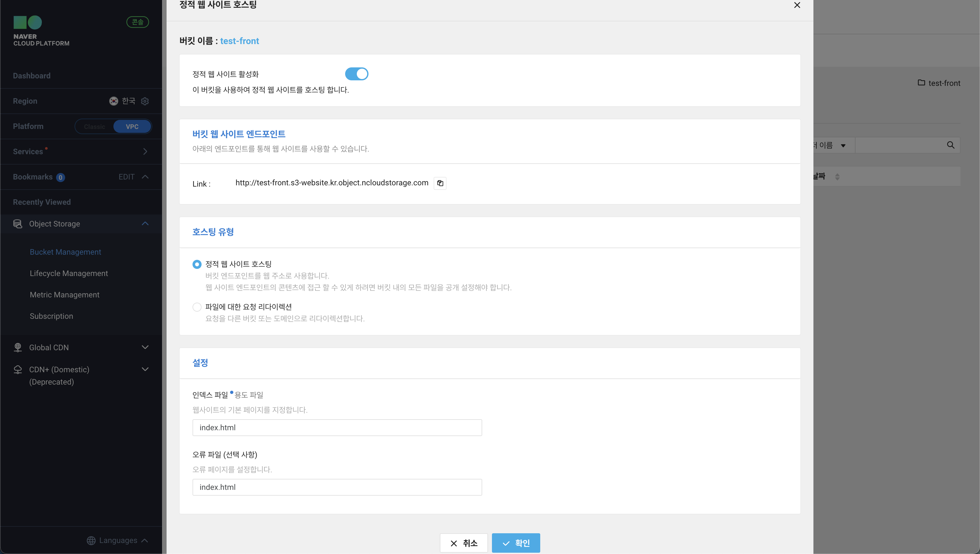Image resolution: width=980 pixels, height=554 pixels.
Task: Switch the platform to Classic
Action: click(94, 127)
